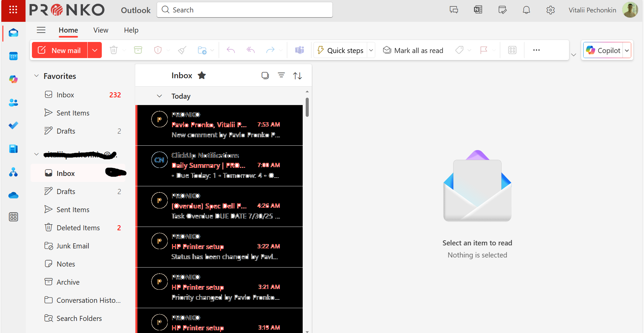Click the Search input box
The width and height of the screenshot is (644, 333).
(x=245, y=10)
